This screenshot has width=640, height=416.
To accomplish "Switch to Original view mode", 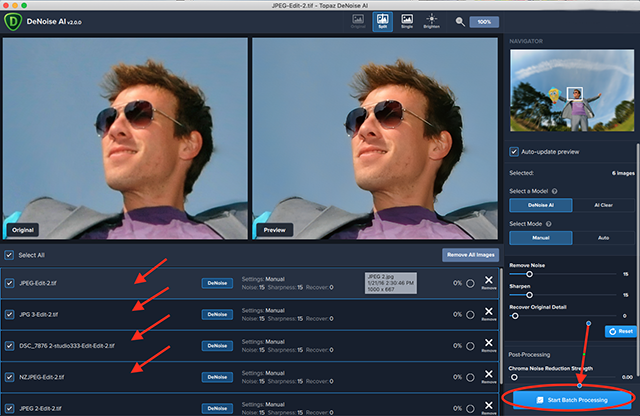I will tap(358, 22).
